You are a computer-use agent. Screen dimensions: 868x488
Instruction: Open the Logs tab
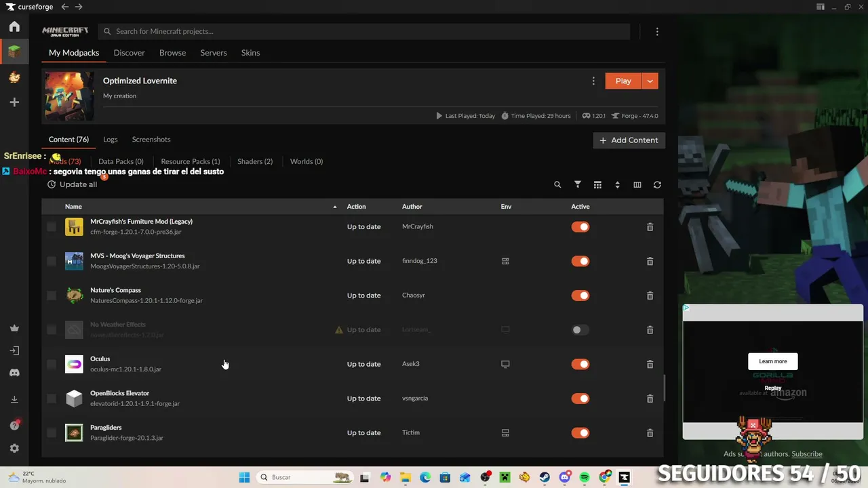pos(111,140)
